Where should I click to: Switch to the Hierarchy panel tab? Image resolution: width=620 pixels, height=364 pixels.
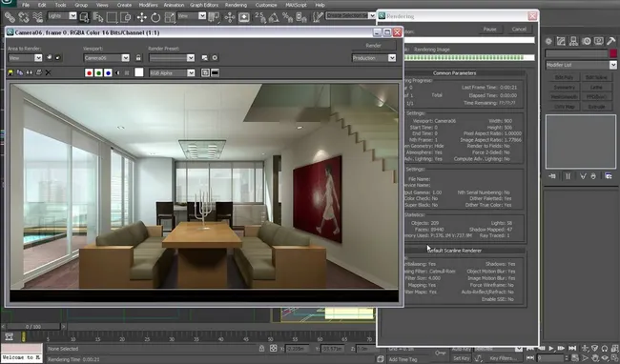pyautogui.click(x=573, y=41)
